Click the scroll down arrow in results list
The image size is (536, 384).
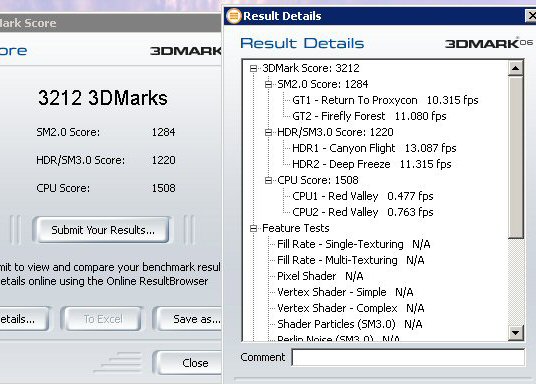(x=515, y=332)
